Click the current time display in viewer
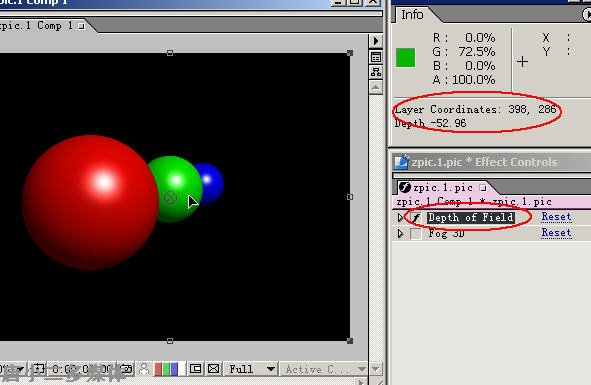The image size is (591, 385). pyautogui.click(x=81, y=369)
